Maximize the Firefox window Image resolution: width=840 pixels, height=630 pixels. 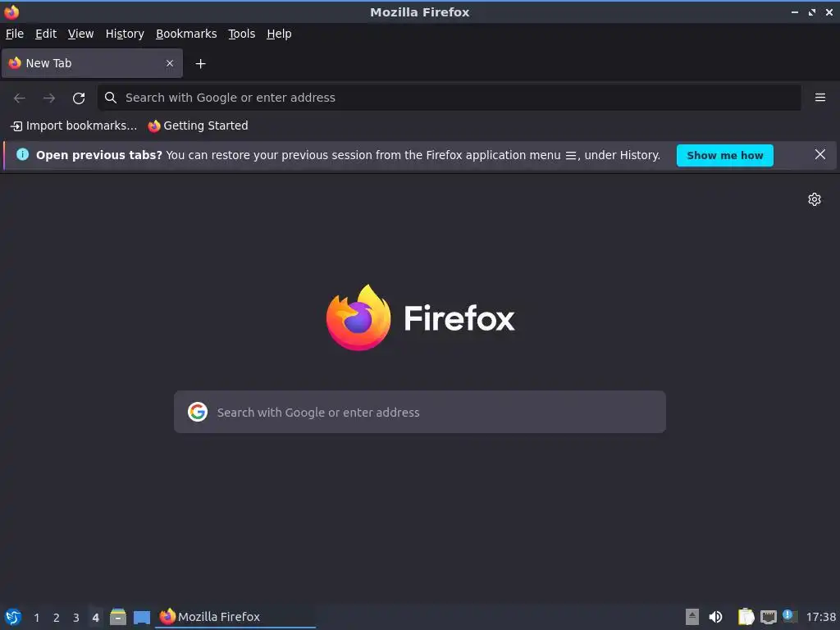812,11
